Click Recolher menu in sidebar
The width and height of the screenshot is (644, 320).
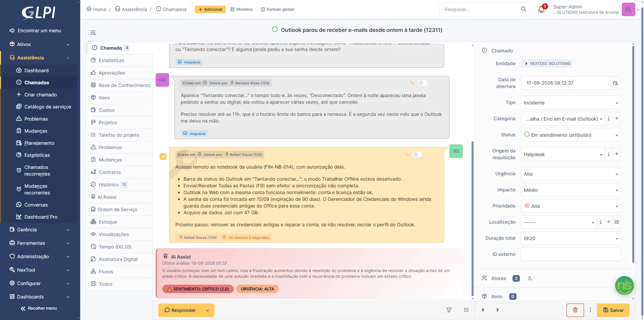pos(39,308)
